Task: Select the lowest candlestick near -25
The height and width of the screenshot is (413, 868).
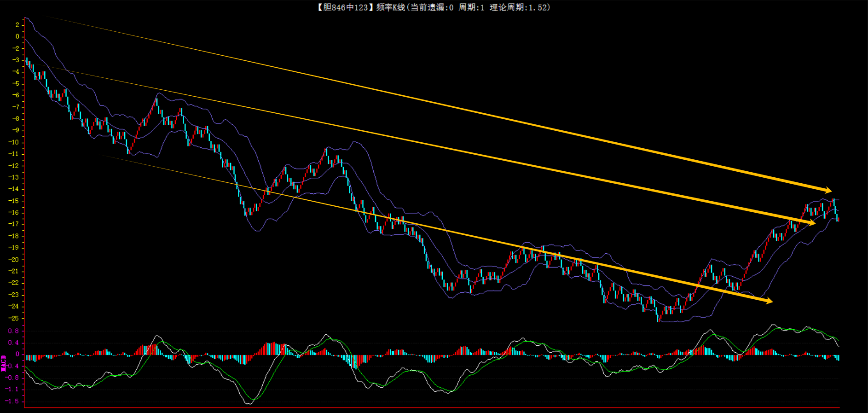Action: click(658, 317)
